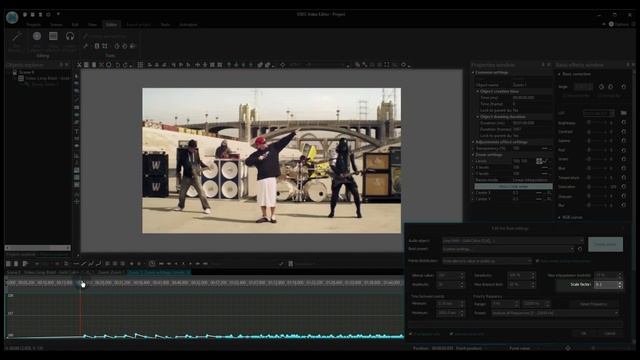This screenshot has height=360, width=640.
Task: Open the Activation ribbon tab
Action: pyautogui.click(x=188, y=25)
